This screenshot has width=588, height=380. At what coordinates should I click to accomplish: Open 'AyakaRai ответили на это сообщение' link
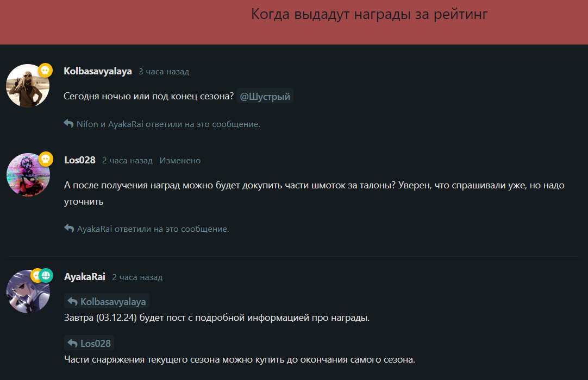pos(153,229)
